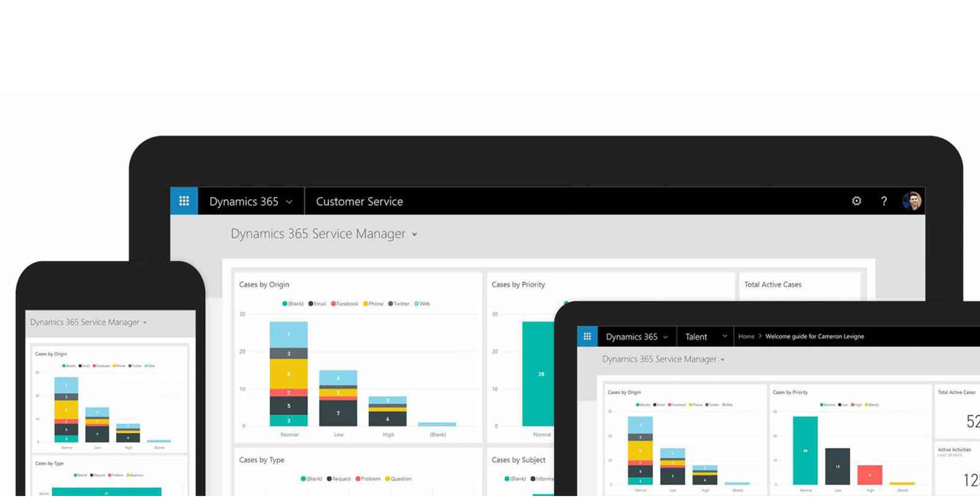Click the Home breadcrumb on the tablet
The height and width of the screenshot is (498, 980).
click(746, 336)
